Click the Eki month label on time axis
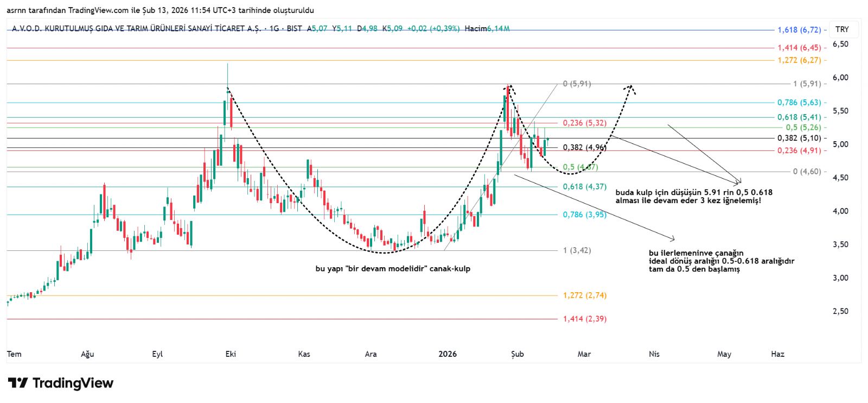 (x=231, y=354)
